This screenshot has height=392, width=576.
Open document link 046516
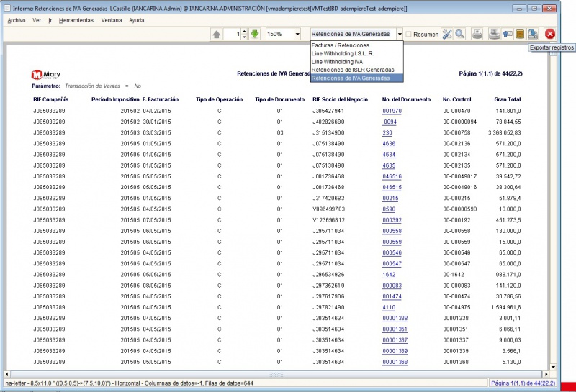point(392,176)
